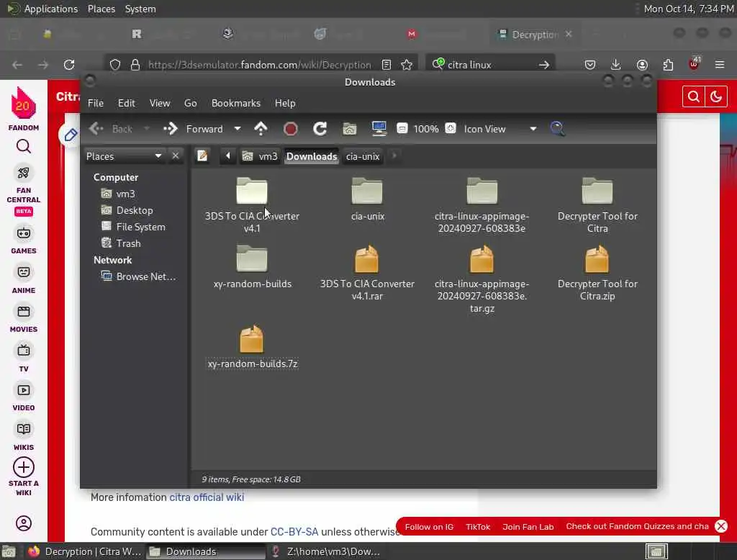Click Forward navigation button
Screen dimensions: 737x560
pyautogui.click(x=193, y=128)
